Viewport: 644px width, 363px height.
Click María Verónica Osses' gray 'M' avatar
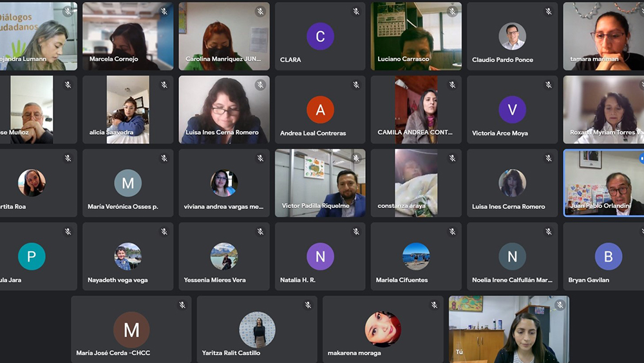coord(128,183)
